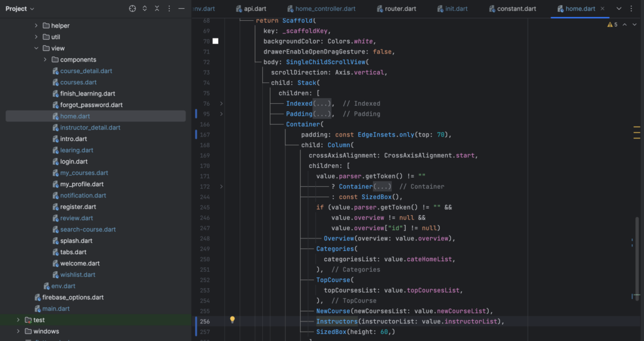The image size is (644, 341).
Task: Click Collapse All icon in Project panel
Action: click(x=157, y=9)
